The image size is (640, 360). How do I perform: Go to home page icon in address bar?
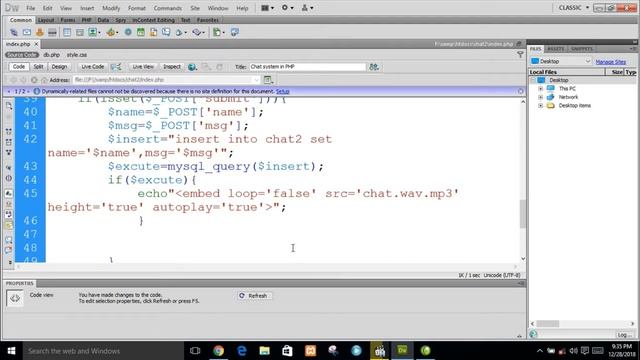coord(44,80)
